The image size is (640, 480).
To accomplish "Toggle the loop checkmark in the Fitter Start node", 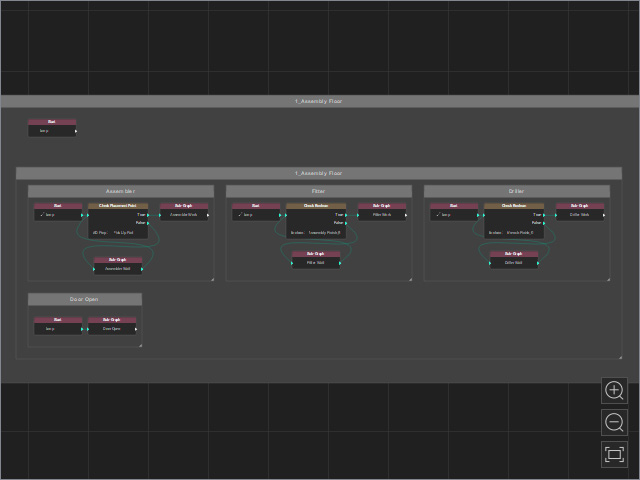I will pos(240,214).
